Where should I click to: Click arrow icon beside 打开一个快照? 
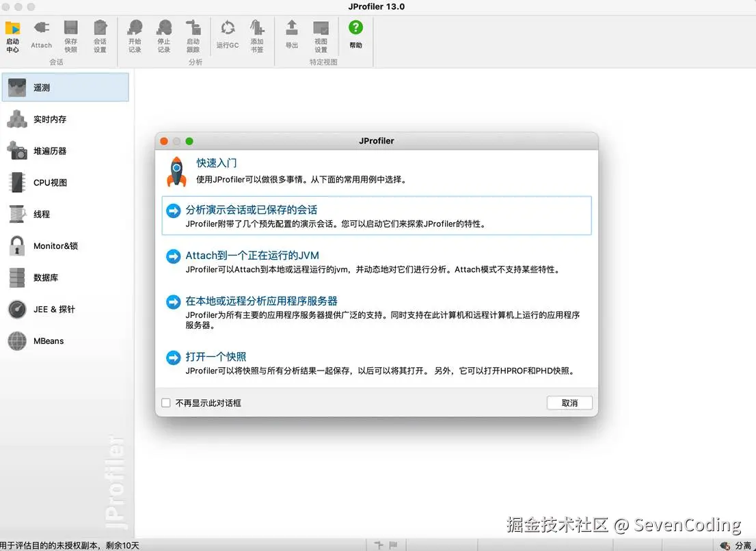coord(173,358)
